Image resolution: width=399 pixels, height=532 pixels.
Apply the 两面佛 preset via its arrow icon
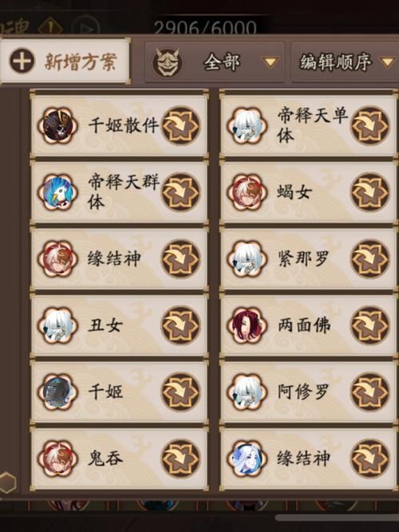point(369,325)
